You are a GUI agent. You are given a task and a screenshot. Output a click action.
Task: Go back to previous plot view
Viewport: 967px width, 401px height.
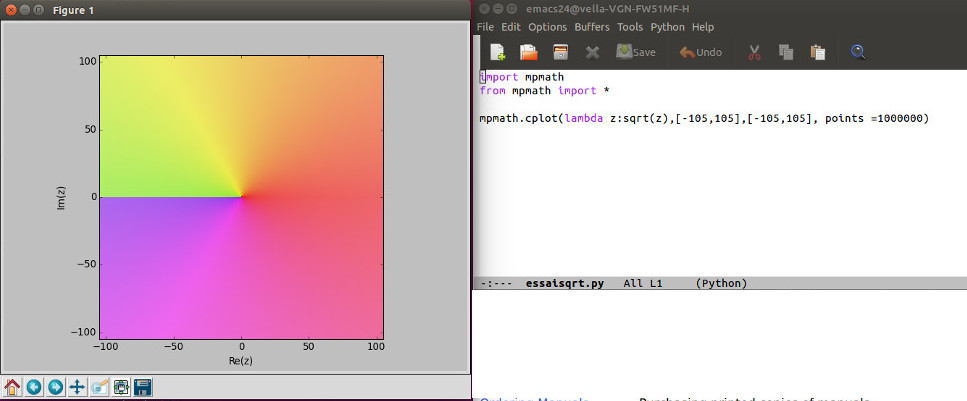[x=34, y=387]
